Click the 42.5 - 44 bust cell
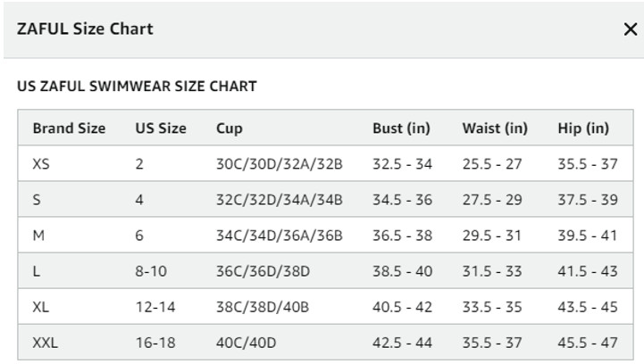 click(402, 343)
